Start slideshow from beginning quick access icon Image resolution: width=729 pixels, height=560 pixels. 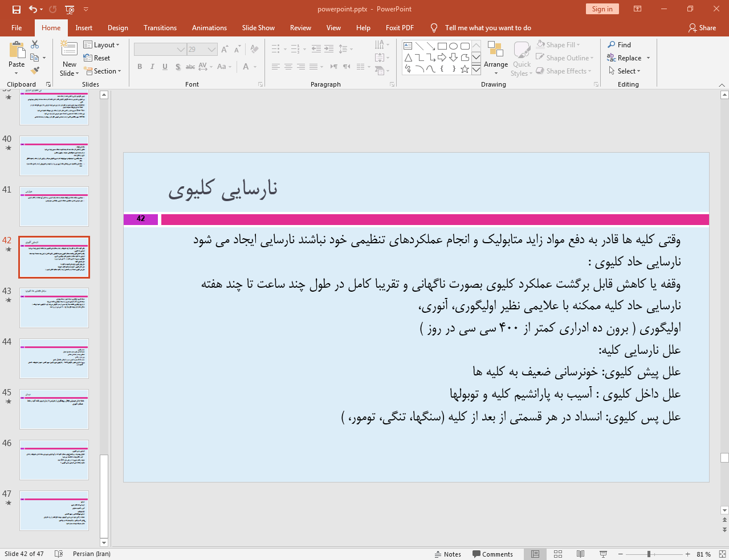click(70, 9)
